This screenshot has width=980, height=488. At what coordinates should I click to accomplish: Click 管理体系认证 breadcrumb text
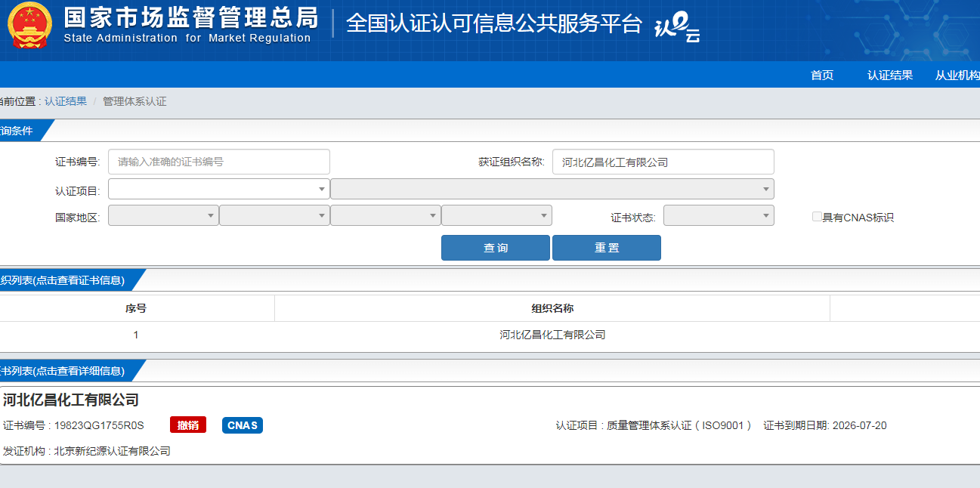point(134,101)
